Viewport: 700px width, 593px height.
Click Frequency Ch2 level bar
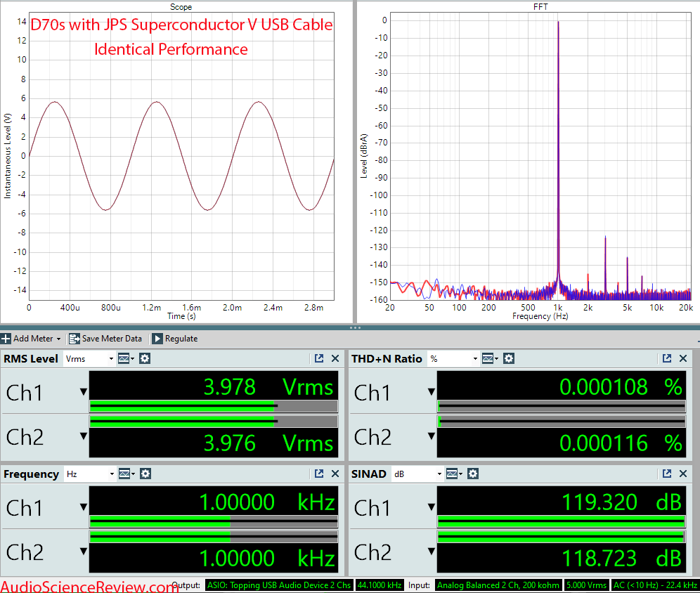coord(214,536)
